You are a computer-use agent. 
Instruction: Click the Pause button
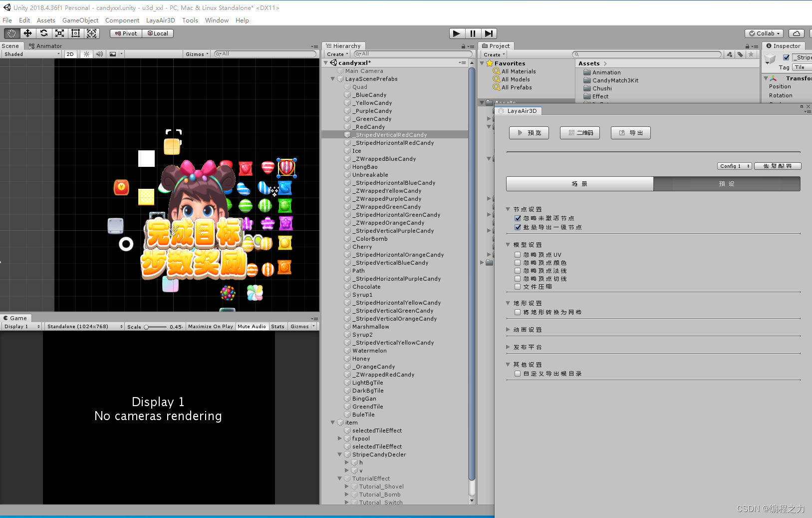[473, 33]
